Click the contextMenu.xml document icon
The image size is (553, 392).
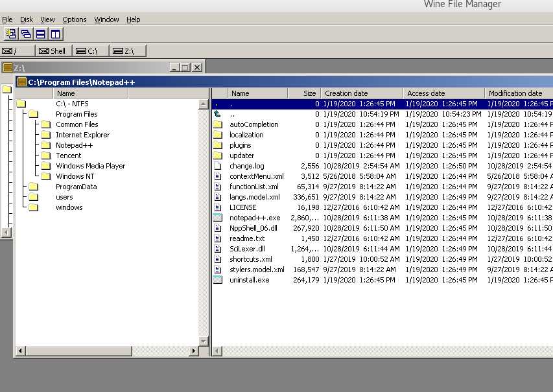[218, 176]
